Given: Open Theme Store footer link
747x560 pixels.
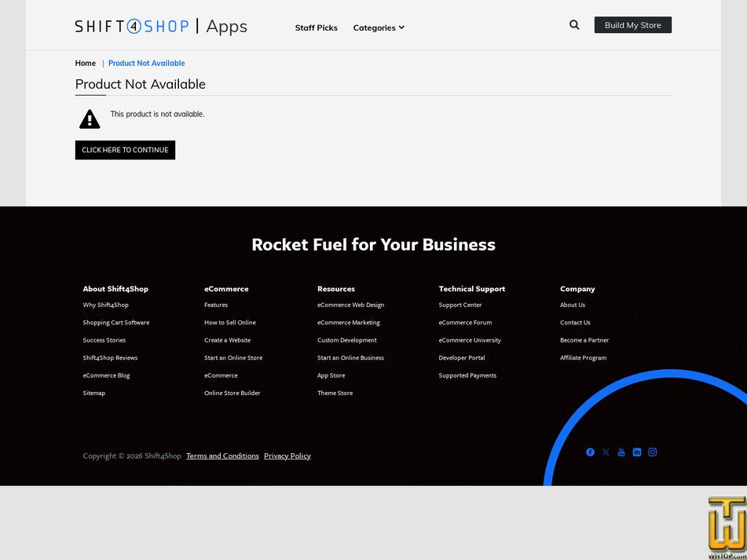Looking at the screenshot, I should (335, 393).
